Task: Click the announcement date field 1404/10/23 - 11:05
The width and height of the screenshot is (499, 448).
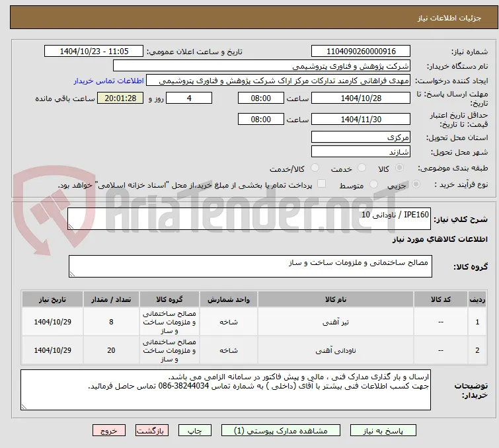Action: (94, 52)
